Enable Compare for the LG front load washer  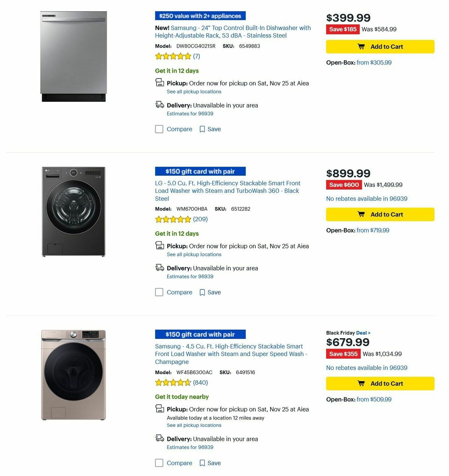(159, 292)
